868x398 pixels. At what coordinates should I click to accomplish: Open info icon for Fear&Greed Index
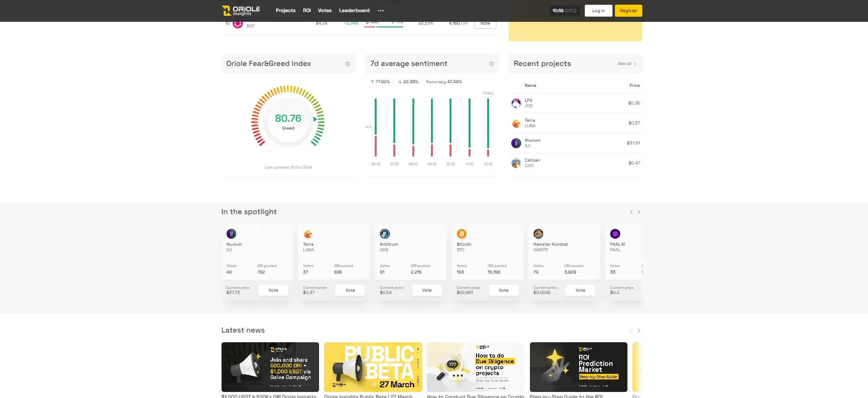pos(347,64)
